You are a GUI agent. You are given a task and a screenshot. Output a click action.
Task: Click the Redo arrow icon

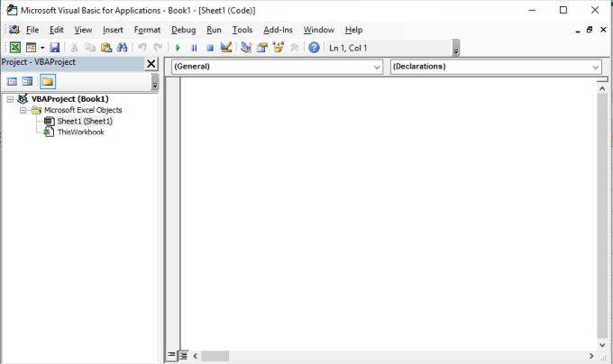pyautogui.click(x=158, y=48)
